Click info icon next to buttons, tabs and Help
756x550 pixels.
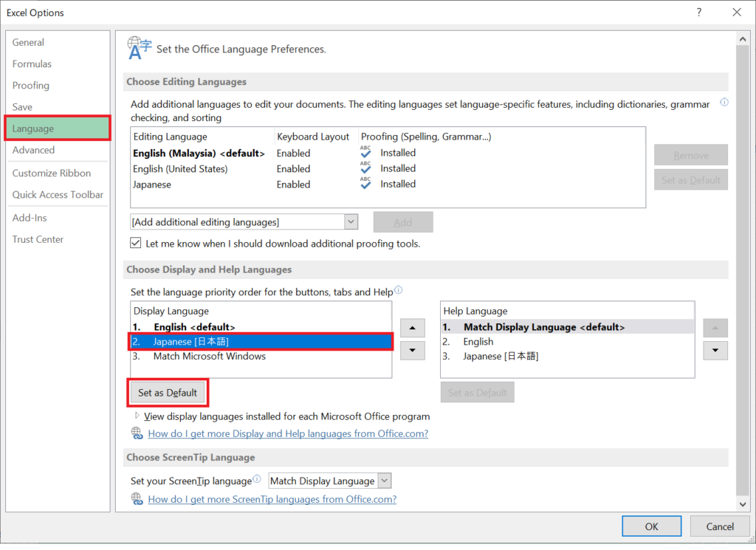coord(398,289)
